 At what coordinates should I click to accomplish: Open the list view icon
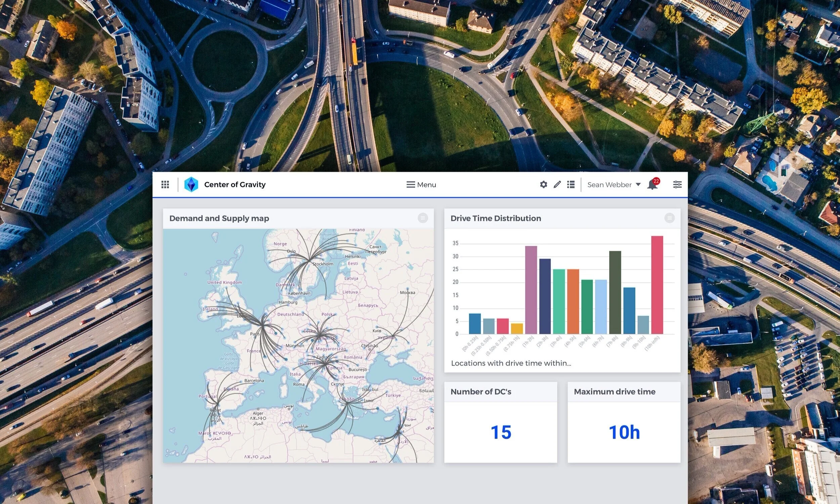pos(571,184)
